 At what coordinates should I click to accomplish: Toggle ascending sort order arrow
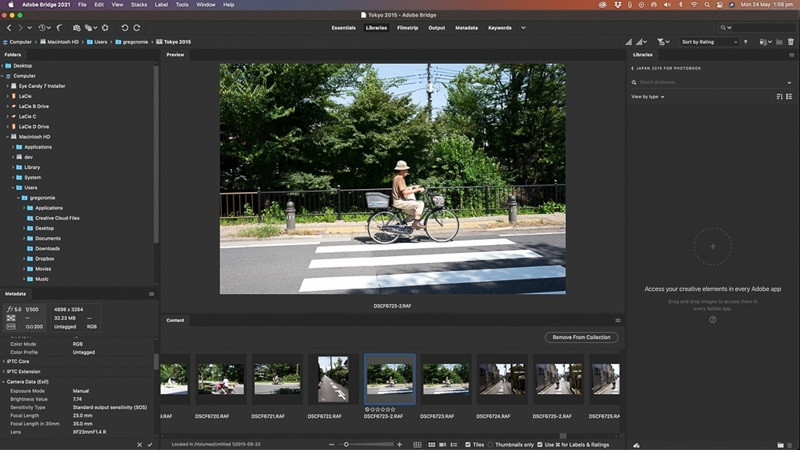pyautogui.click(x=745, y=42)
